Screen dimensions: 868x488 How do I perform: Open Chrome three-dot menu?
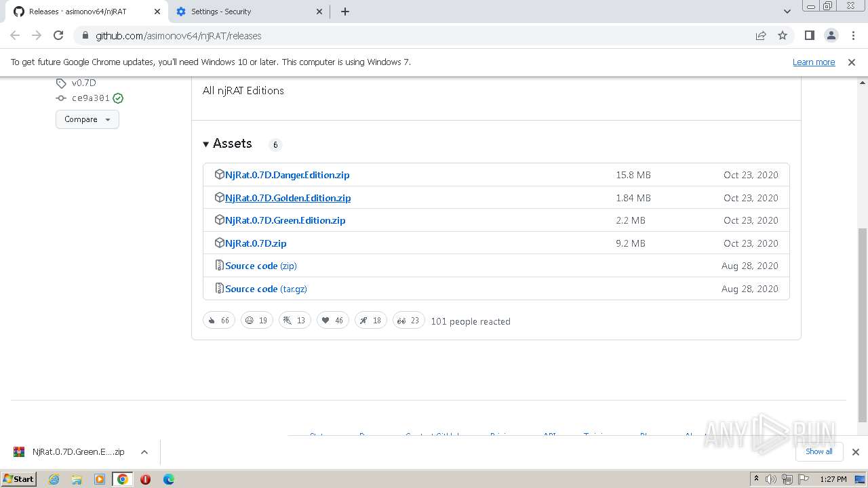853,35
